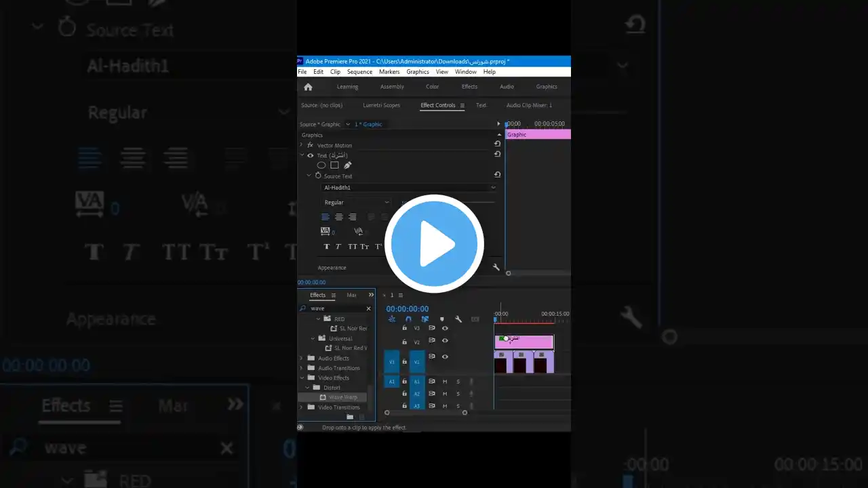868x488 pixels.
Task: Open the Sequence menu
Action: [359, 72]
